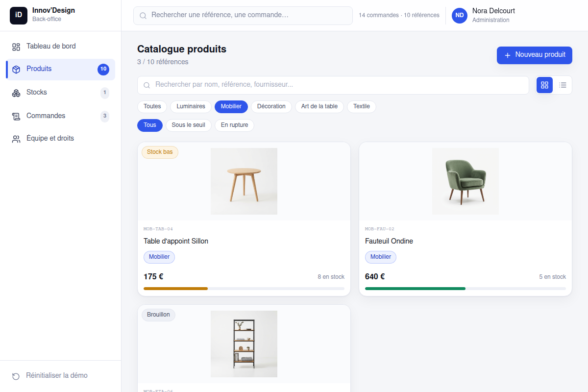The width and height of the screenshot is (588, 392).
Task: Click the 640 € price
Action: tap(375, 276)
